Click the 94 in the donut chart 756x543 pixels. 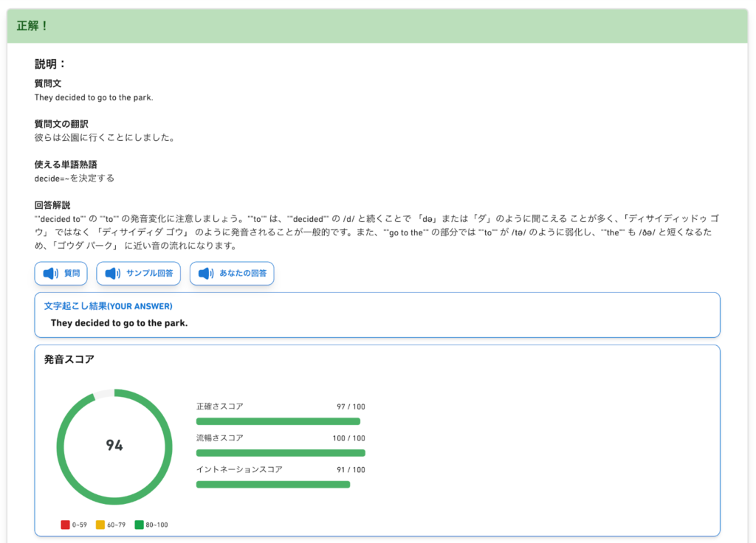pyautogui.click(x=114, y=446)
